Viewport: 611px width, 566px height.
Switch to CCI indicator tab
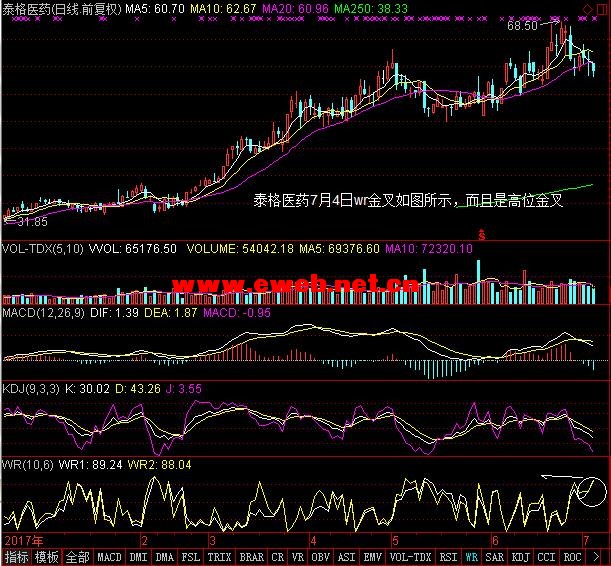click(x=546, y=557)
